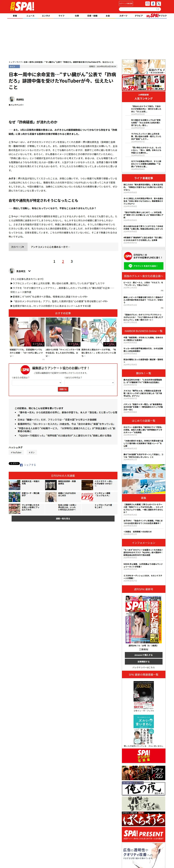
Task: Open the #ガン hashtag
Action: 32,453
